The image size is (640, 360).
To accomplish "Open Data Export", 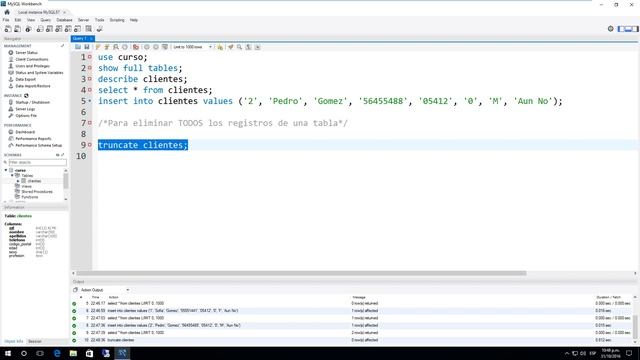I will tap(26, 79).
